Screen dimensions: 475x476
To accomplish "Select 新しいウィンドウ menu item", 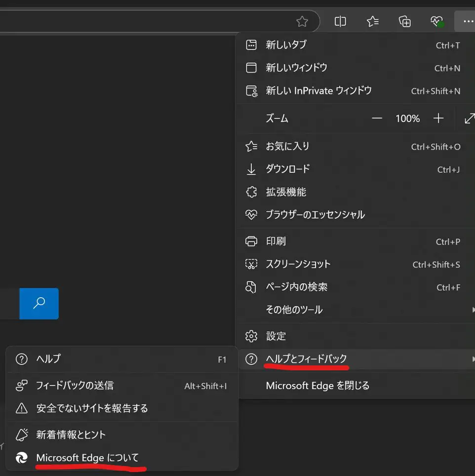I will pos(355,68).
